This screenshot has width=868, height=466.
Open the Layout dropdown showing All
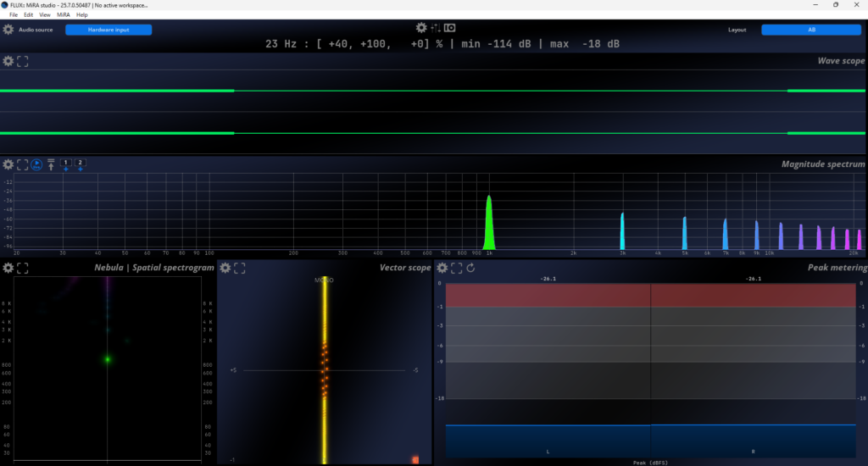[810, 30]
